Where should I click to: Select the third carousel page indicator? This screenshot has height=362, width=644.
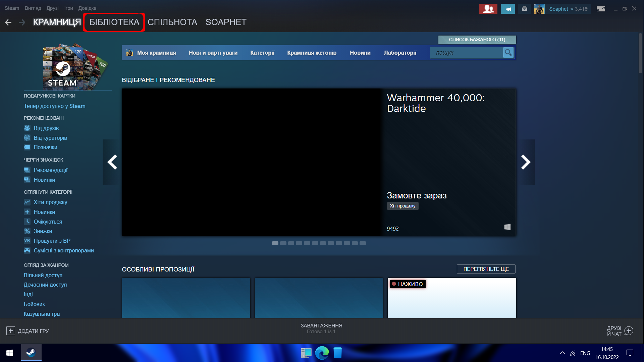coord(291,243)
